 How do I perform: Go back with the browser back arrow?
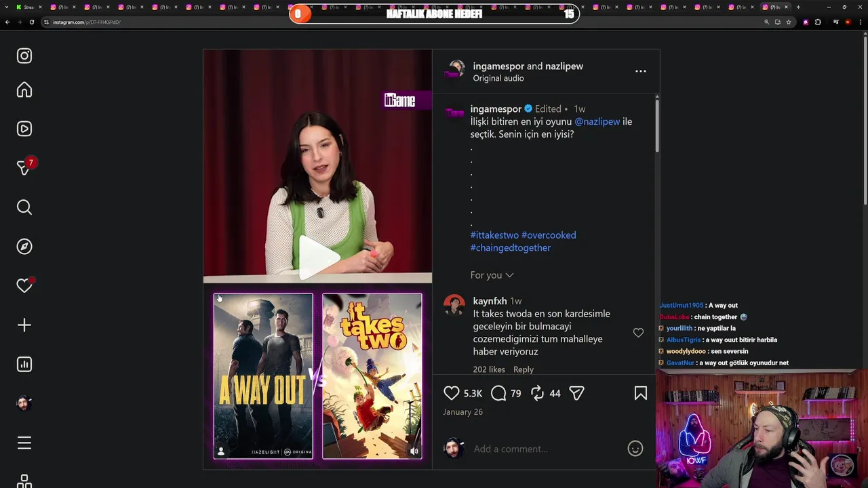click(x=7, y=22)
